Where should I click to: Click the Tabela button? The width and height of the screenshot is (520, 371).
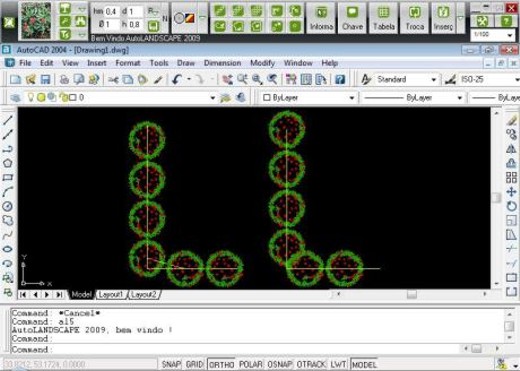click(384, 18)
